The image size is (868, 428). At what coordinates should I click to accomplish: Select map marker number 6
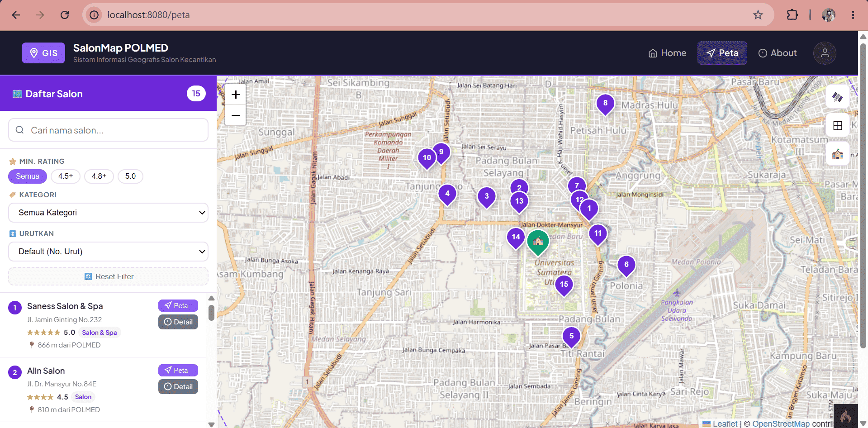tap(626, 266)
